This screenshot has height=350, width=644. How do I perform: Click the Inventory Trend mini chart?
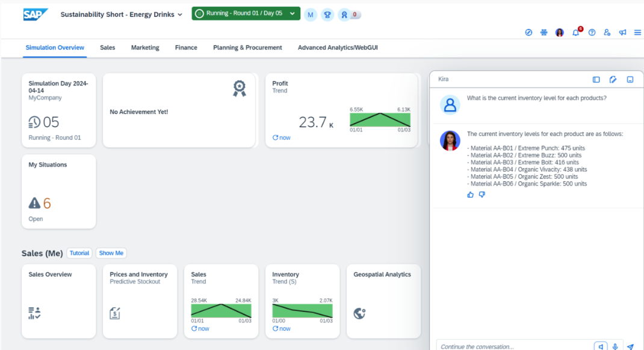302,310
